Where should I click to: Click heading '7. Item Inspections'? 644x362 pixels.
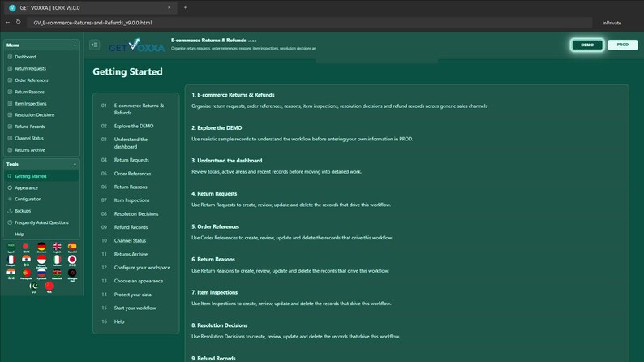coord(214,292)
